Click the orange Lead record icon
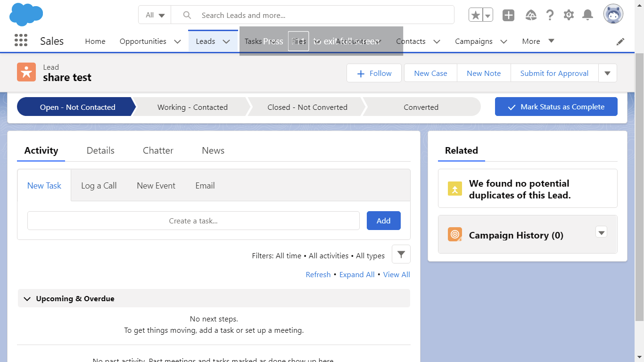The height and width of the screenshot is (362, 644). pyautogui.click(x=26, y=72)
